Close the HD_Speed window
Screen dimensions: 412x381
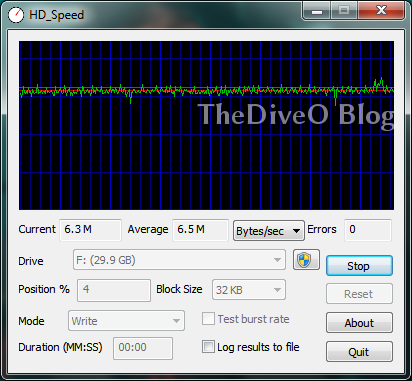tap(381, 11)
